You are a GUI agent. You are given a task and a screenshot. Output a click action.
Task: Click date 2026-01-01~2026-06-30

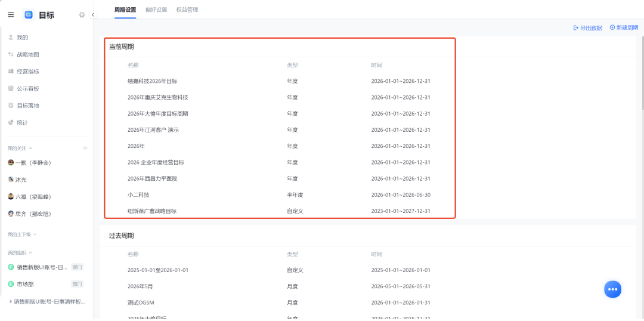pyautogui.click(x=401, y=195)
